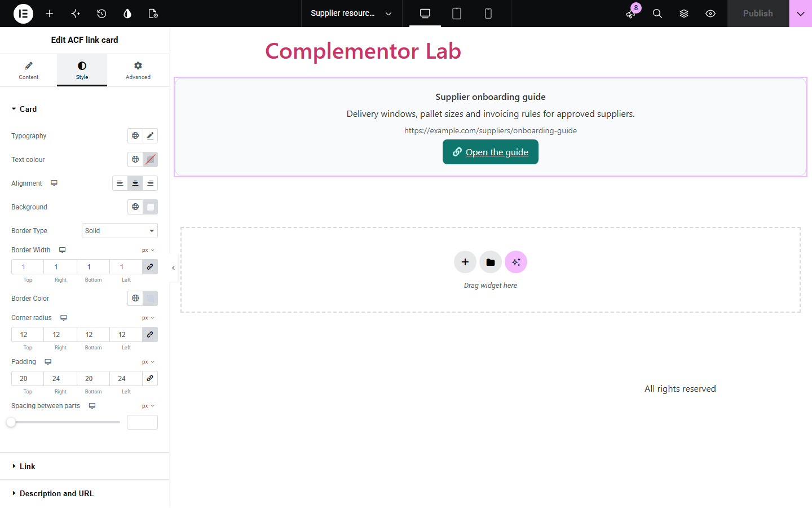Open the Finder search icon

pos(657,14)
